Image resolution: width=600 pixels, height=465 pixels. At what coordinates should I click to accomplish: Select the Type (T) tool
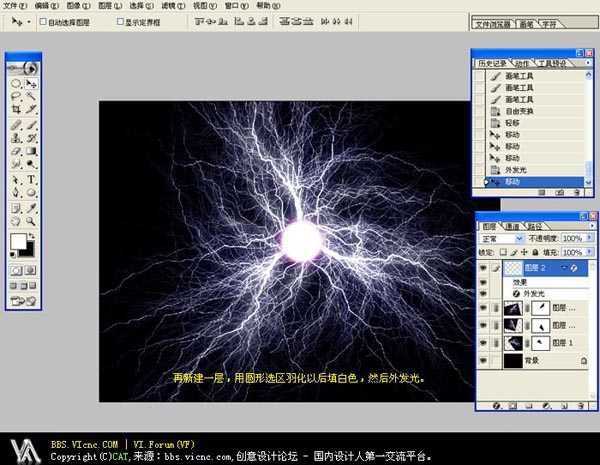coord(31,179)
